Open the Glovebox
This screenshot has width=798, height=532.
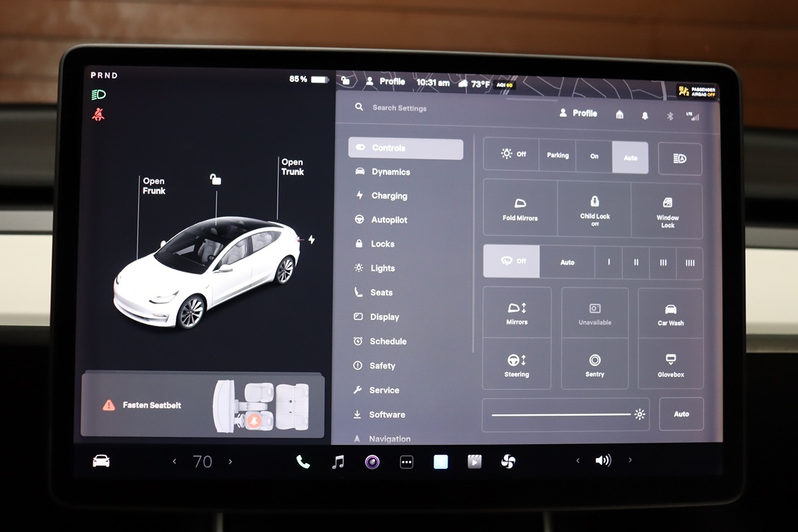(x=670, y=364)
